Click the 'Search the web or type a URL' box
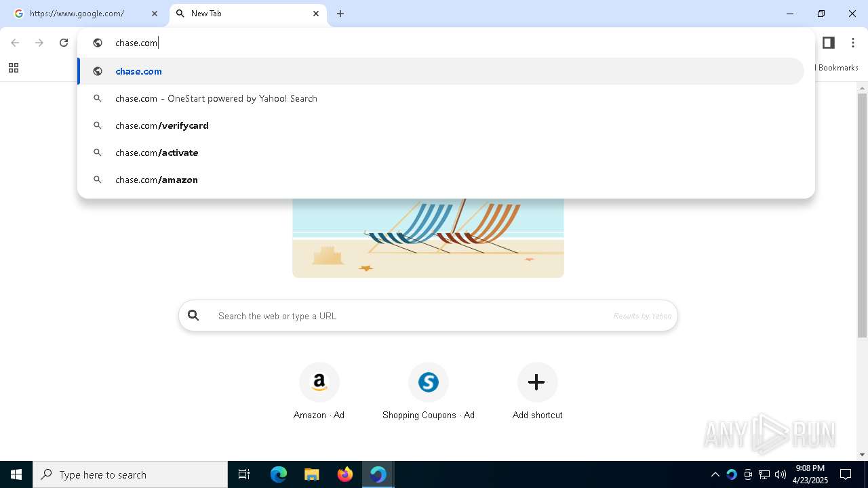 tap(428, 316)
